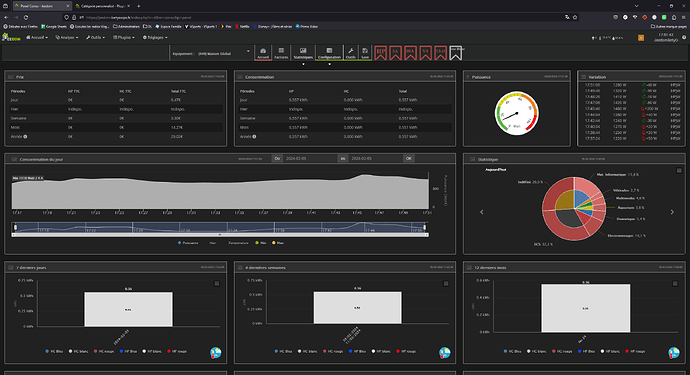Click the Année info icon in Prix table
Screen dimensions: 690x375
coord(25,136)
